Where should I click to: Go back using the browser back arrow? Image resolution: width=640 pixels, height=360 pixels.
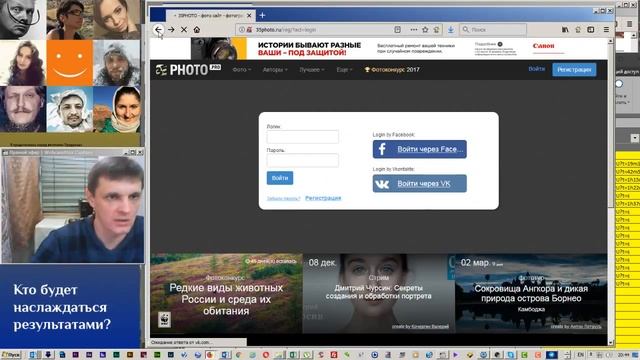tap(158, 29)
